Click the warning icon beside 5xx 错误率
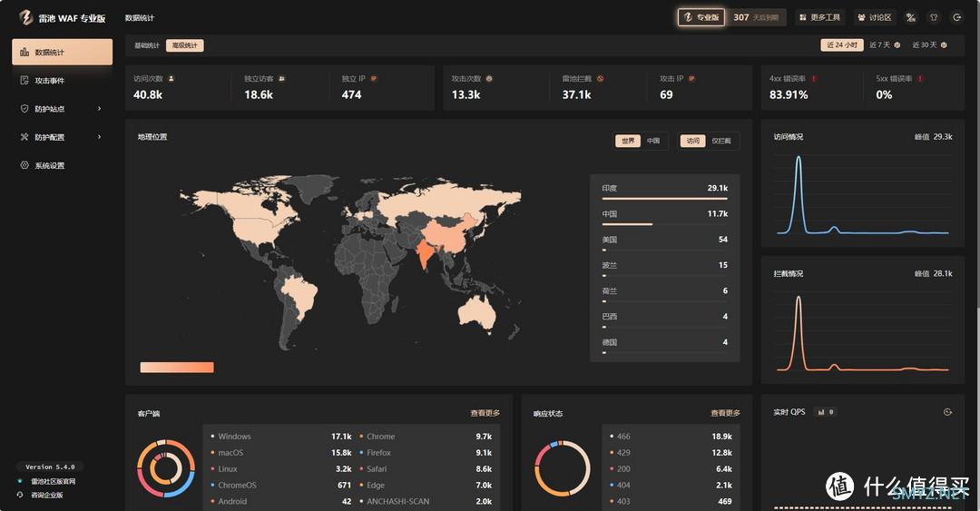 coord(920,79)
